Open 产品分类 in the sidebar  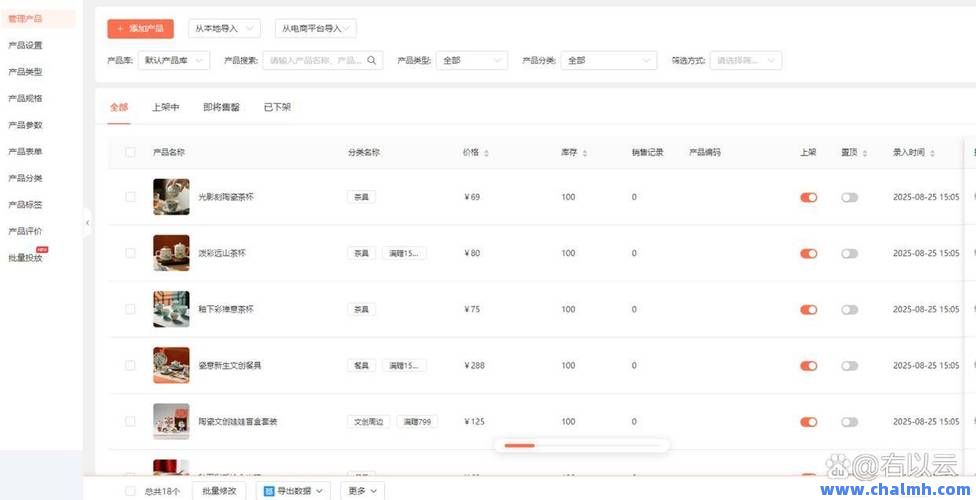[x=26, y=179]
